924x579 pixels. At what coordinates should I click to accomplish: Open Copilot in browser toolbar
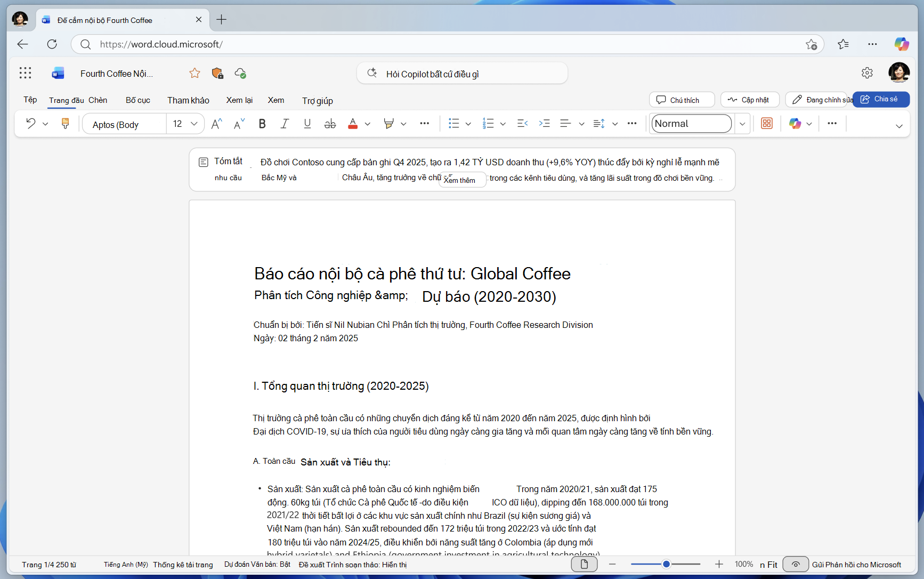point(902,44)
